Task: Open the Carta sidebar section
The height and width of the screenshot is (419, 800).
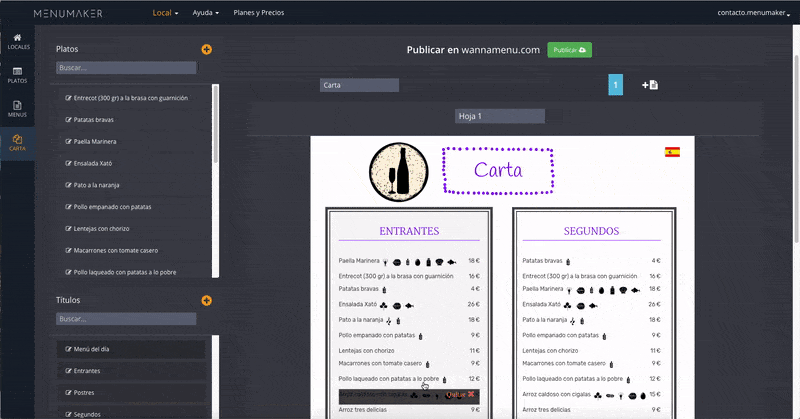Action: [x=18, y=143]
